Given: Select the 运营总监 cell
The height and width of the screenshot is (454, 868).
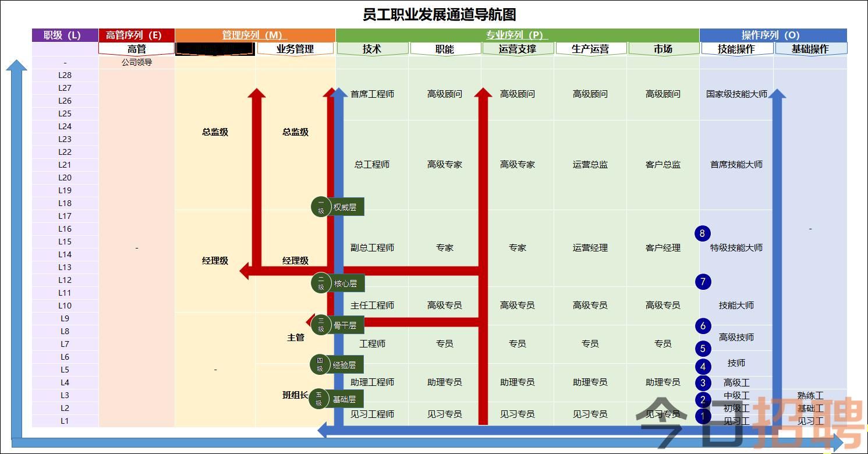Looking at the screenshot, I should (x=590, y=165).
